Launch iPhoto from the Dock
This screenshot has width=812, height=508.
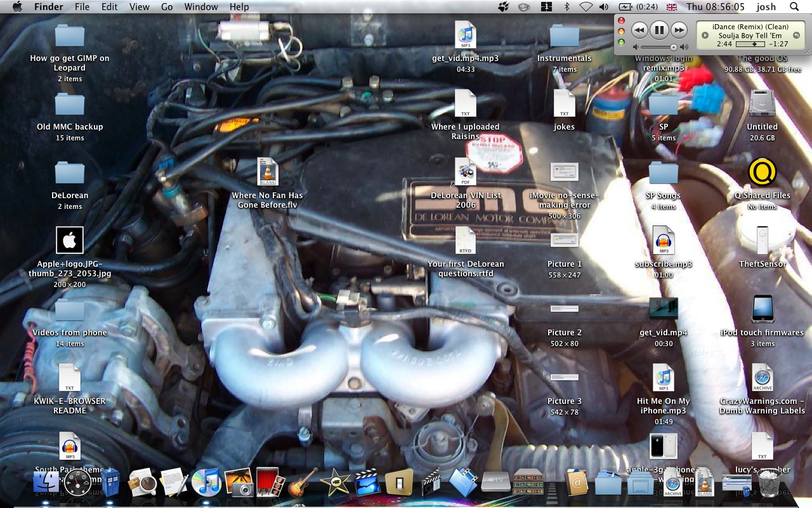coord(239,484)
